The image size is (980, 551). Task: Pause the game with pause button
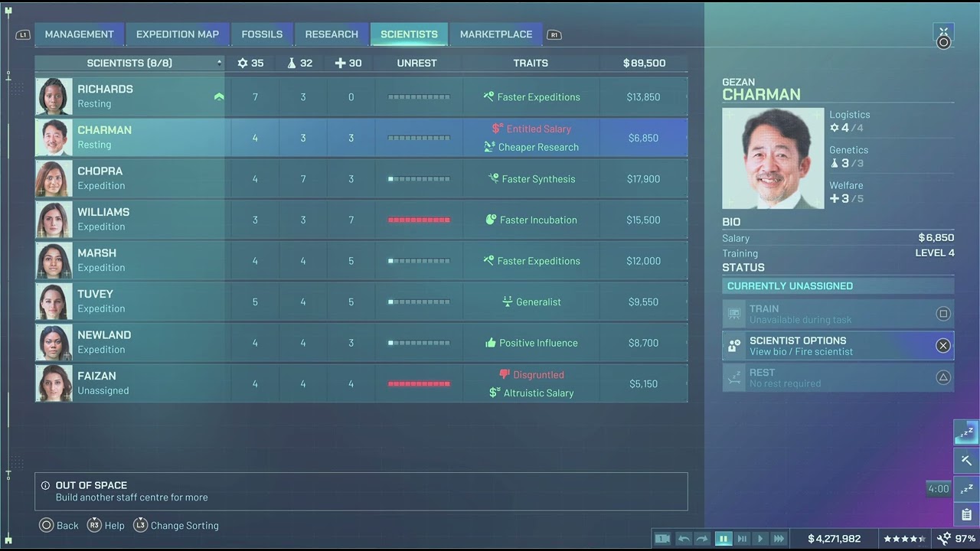[x=723, y=539]
